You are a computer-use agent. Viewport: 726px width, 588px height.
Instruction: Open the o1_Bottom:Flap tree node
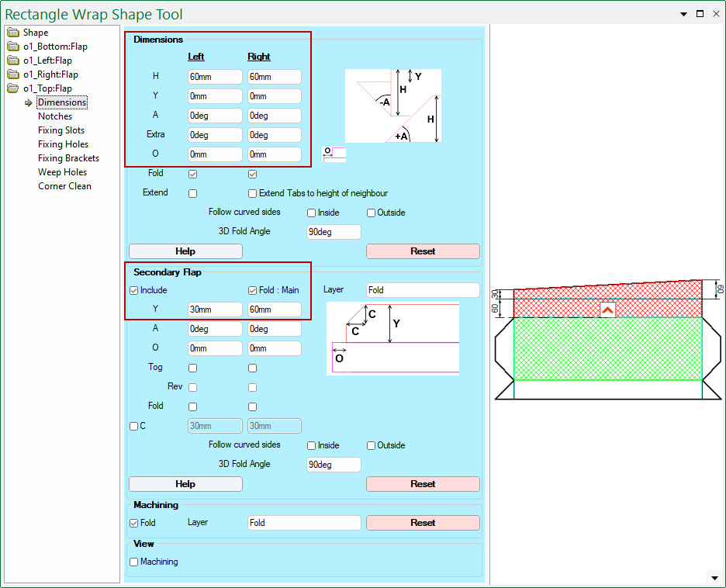[55, 47]
